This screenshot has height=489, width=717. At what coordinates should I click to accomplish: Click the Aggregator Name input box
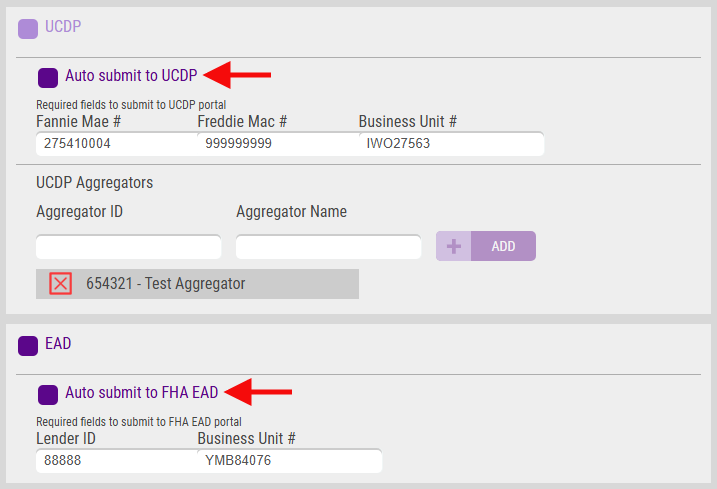coord(328,247)
